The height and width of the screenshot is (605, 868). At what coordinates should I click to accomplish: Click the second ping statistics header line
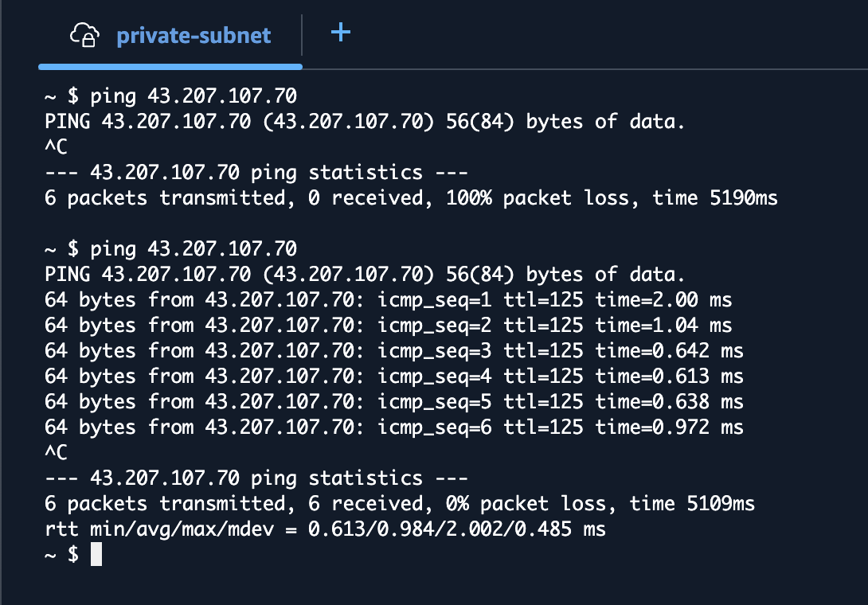(256, 478)
